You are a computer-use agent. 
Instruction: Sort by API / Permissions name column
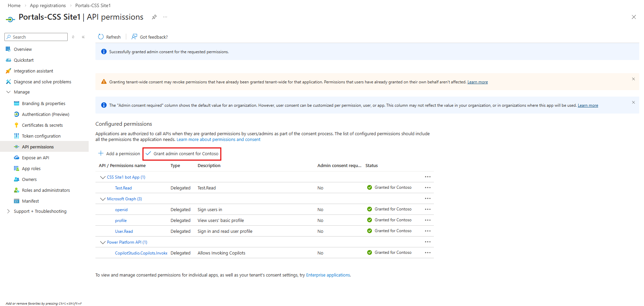[x=122, y=166]
